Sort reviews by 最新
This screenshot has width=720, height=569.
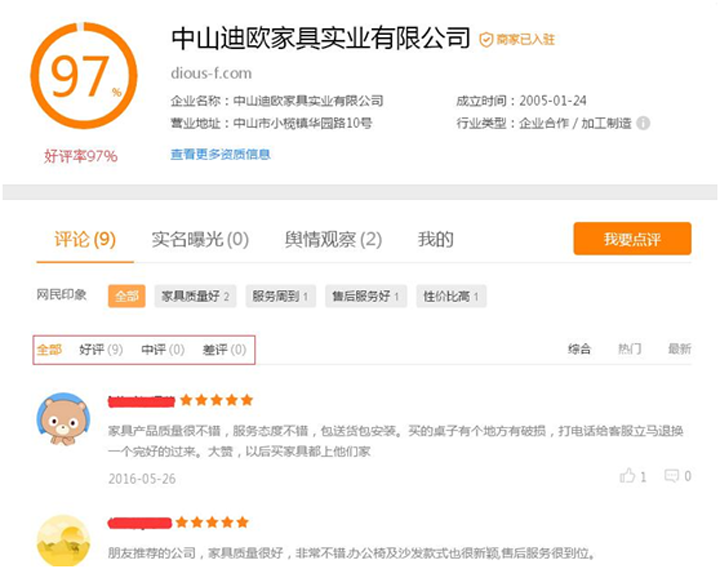click(x=680, y=349)
